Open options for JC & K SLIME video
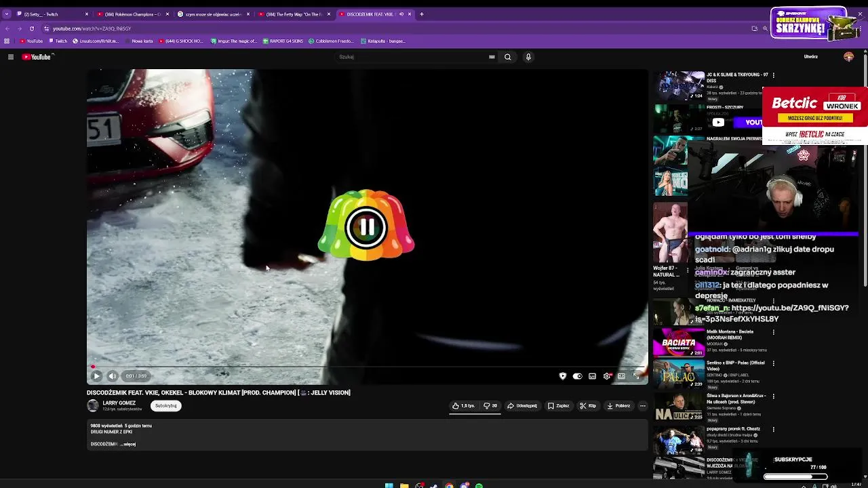Image resolution: width=868 pixels, height=488 pixels. click(773, 75)
